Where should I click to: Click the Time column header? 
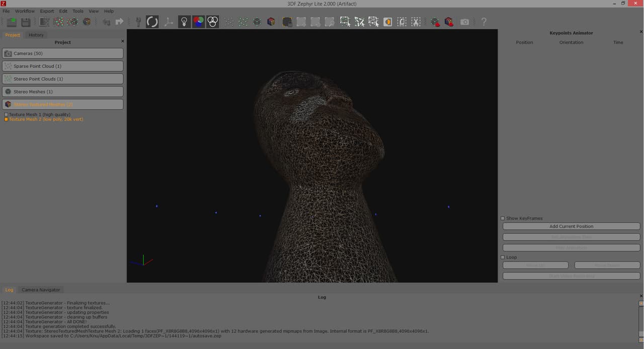618,42
